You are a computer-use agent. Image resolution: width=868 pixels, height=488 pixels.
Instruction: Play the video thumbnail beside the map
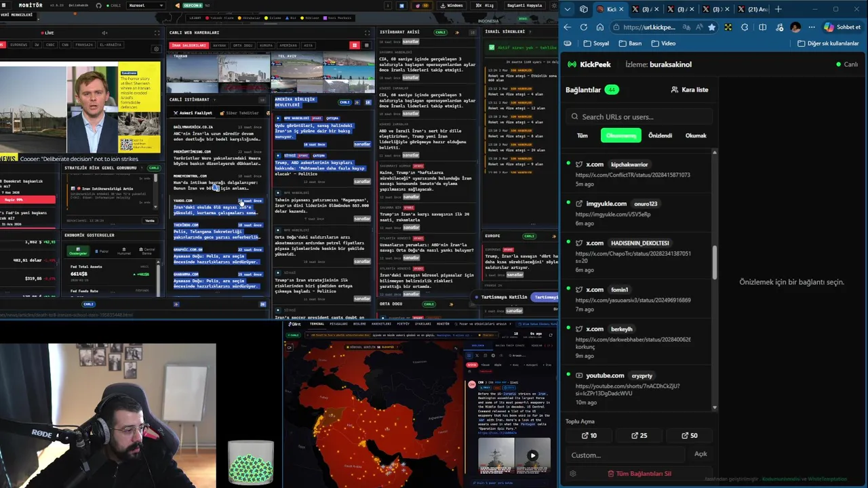(x=532, y=455)
